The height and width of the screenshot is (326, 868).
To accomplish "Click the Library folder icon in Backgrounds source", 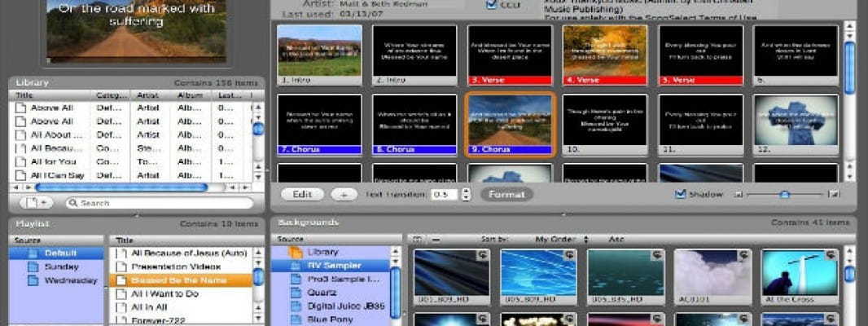I will click(x=296, y=253).
